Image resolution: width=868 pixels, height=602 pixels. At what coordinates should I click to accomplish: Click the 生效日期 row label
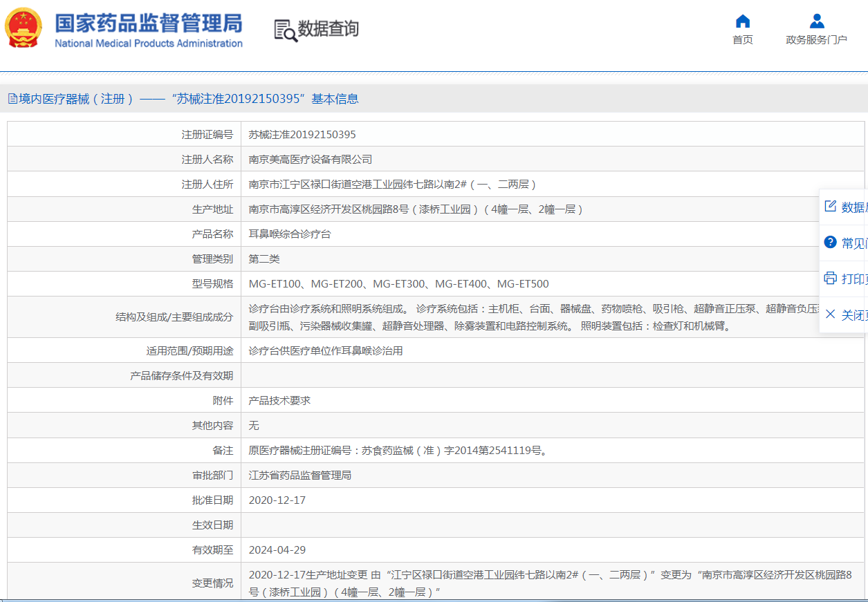coord(212,525)
